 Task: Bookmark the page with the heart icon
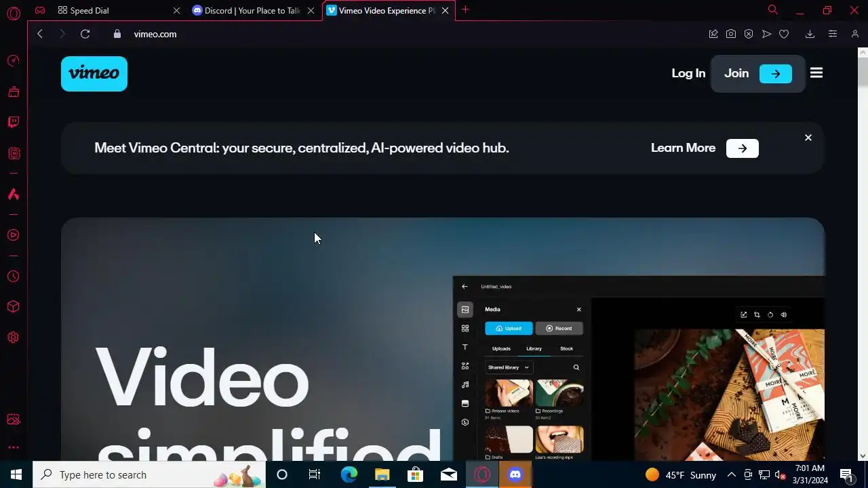pyautogui.click(x=784, y=34)
